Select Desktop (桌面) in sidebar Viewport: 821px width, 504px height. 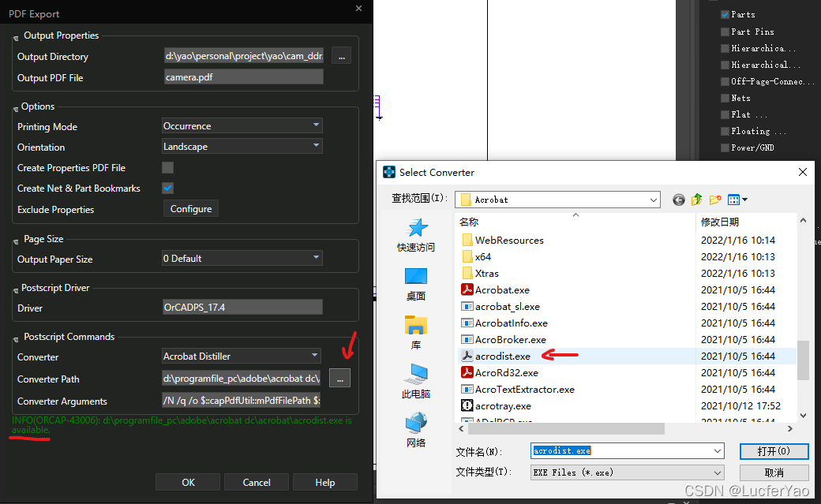point(416,284)
